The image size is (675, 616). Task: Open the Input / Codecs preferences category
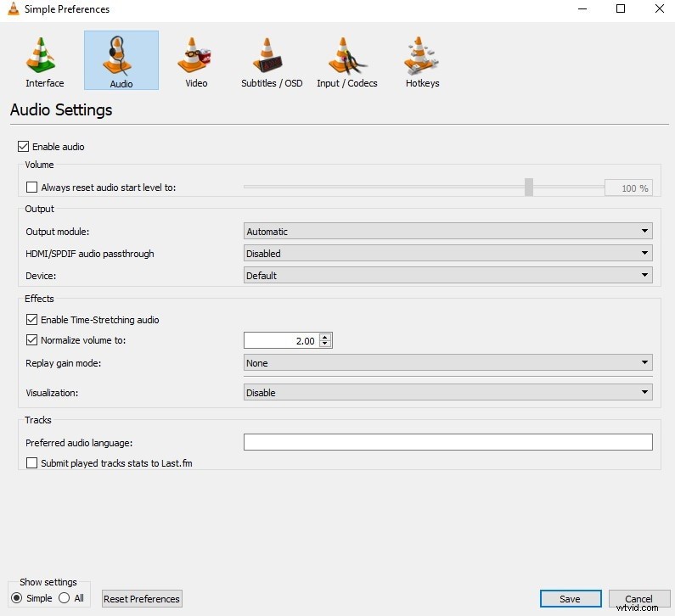click(x=347, y=61)
